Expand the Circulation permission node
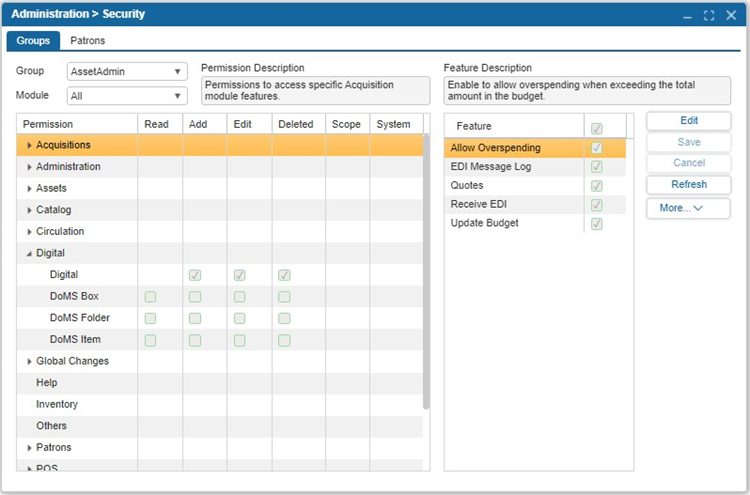The width and height of the screenshot is (750, 495). coord(29,231)
